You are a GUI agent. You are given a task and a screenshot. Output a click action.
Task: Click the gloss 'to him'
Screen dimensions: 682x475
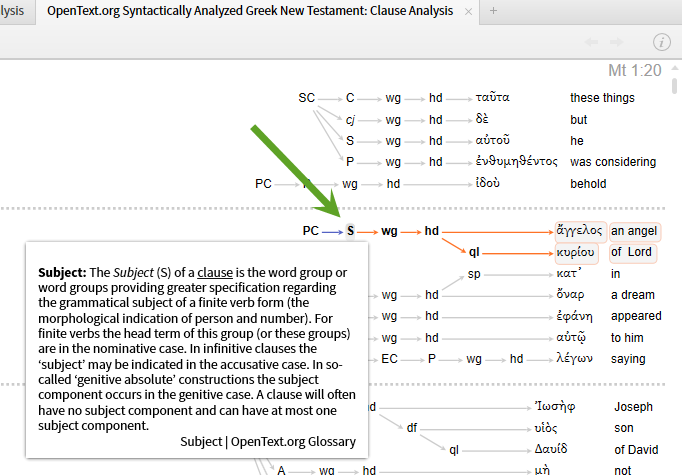[x=627, y=338]
